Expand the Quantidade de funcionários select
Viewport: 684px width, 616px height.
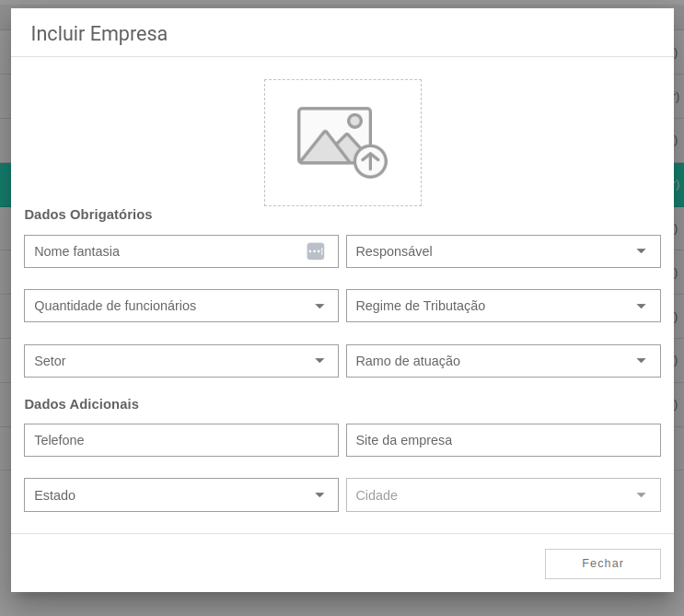181,306
